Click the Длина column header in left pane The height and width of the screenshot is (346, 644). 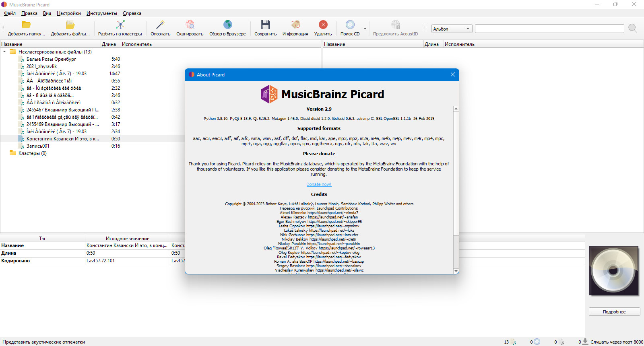tap(110, 44)
